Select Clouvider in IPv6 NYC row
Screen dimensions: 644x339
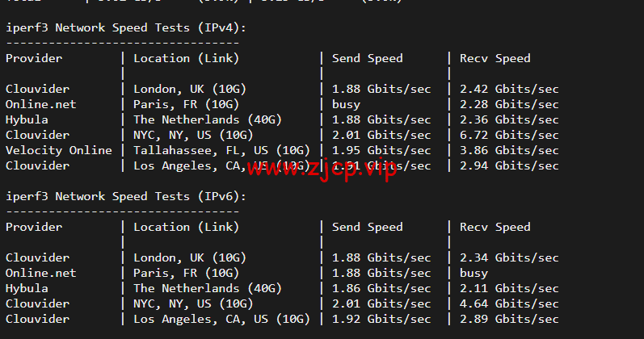37,303
